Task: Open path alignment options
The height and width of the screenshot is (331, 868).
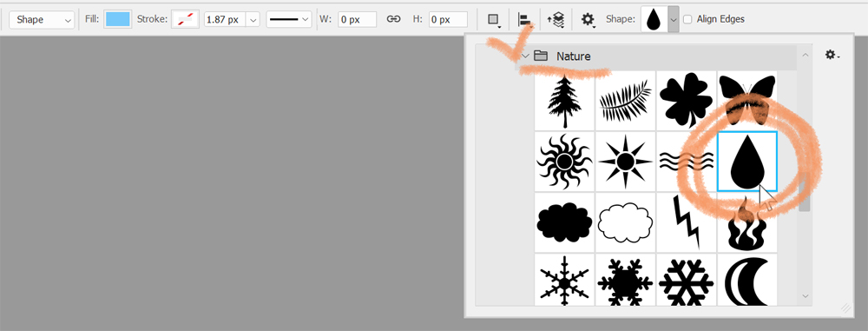Action: tap(524, 19)
